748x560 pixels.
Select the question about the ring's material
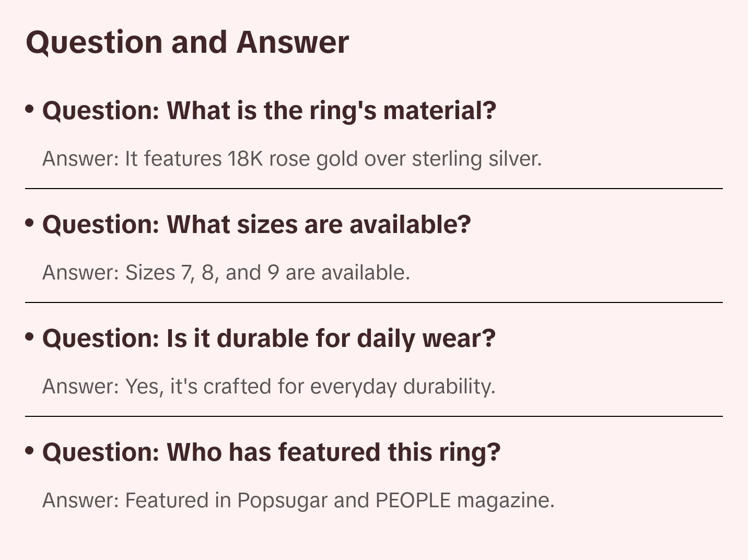[269, 111]
